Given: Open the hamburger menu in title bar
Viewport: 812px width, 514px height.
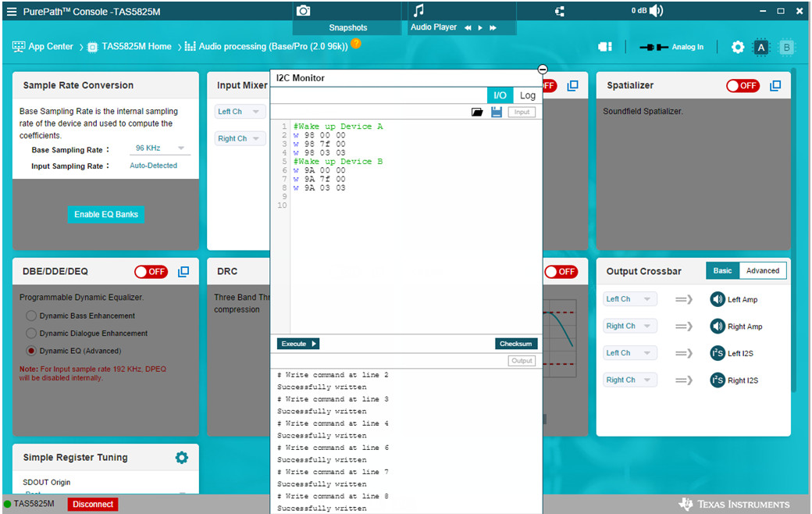Looking at the screenshot, I should click(x=12, y=12).
